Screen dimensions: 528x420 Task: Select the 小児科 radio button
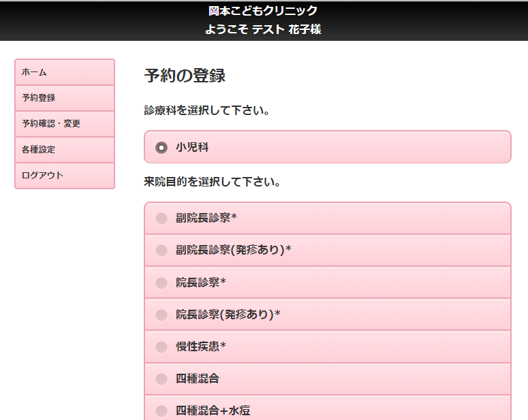[161, 147]
